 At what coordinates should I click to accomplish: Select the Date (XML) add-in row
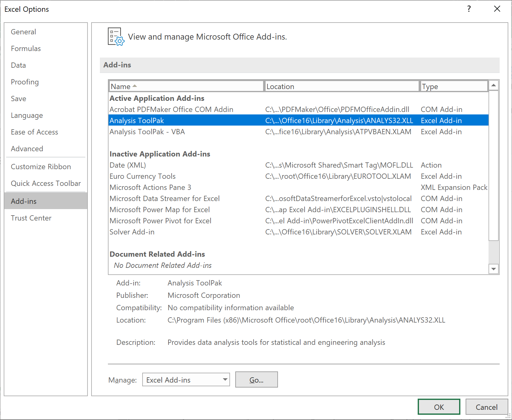[x=299, y=165]
